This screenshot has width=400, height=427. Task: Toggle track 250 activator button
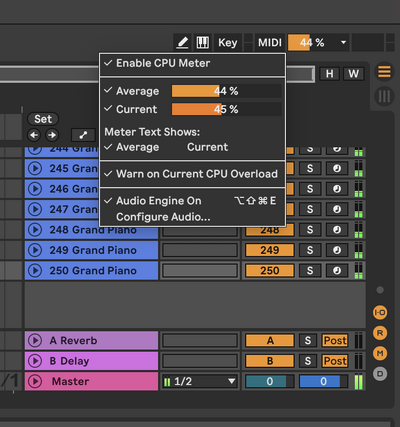tap(270, 270)
